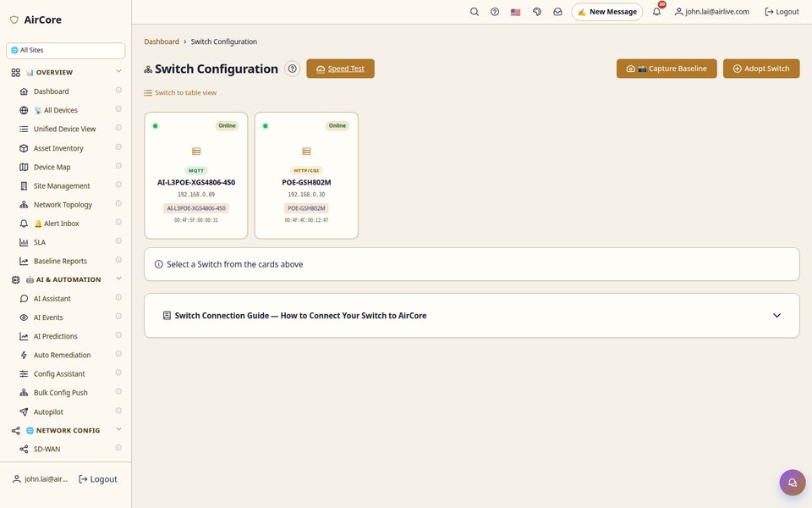Viewport: 812px width, 508px height.
Task: Open Baseline Reports page
Action: point(60,262)
